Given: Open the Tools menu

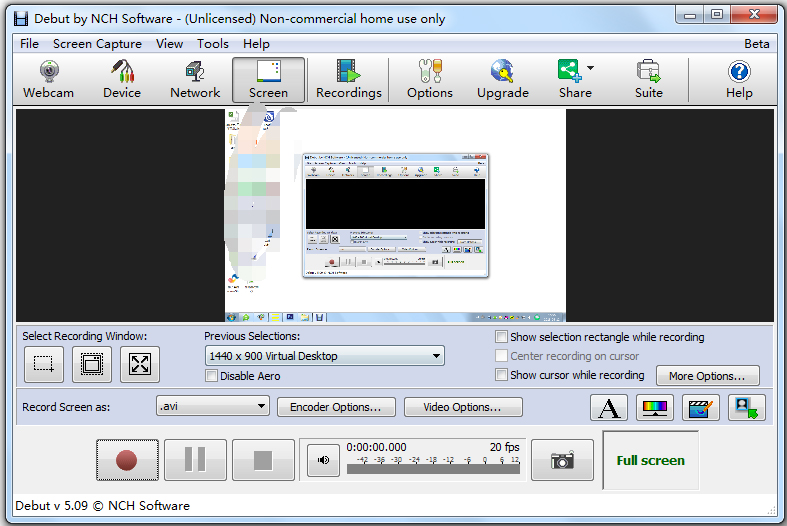Looking at the screenshot, I should 213,44.
